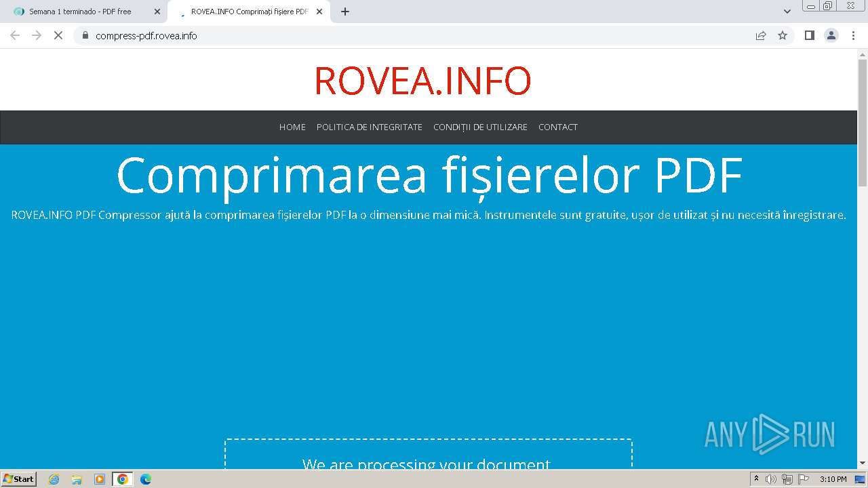
Task: Open the tab search dropdown
Action: (787, 12)
